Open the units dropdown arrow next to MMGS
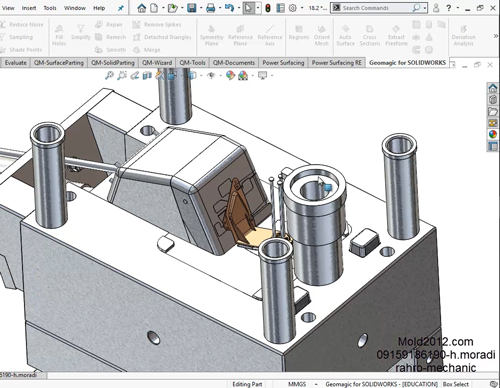 click(316, 384)
